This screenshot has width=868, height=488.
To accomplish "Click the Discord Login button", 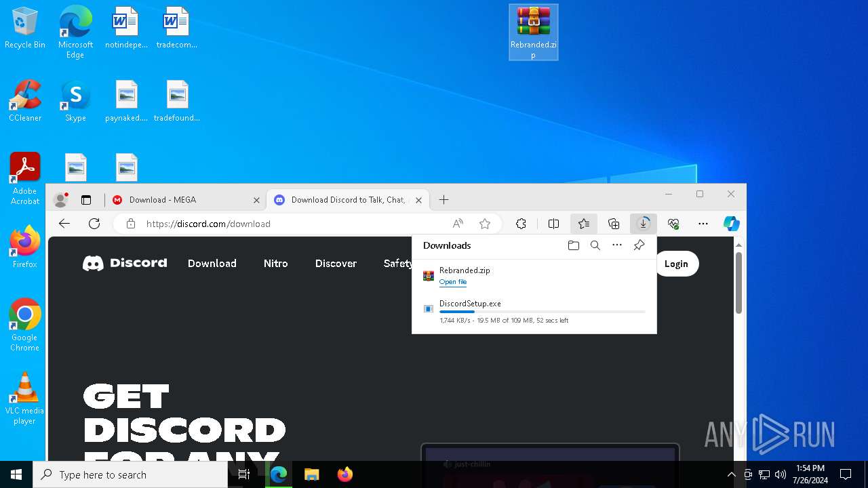I will (x=676, y=264).
